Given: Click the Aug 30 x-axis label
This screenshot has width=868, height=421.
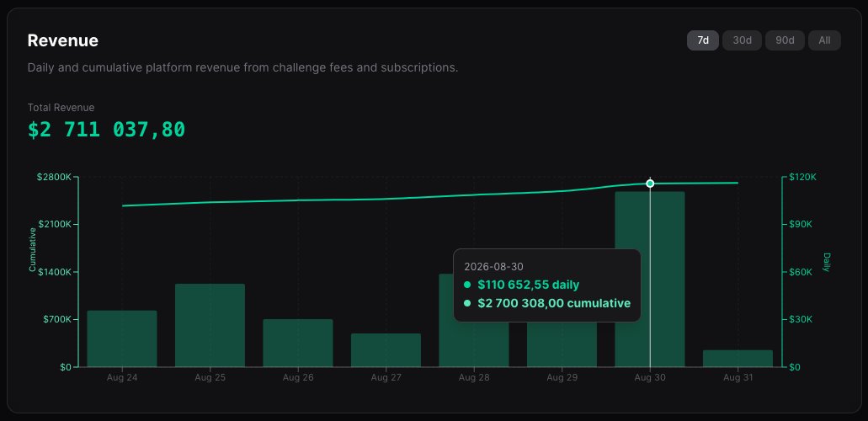Looking at the screenshot, I should pos(650,378).
